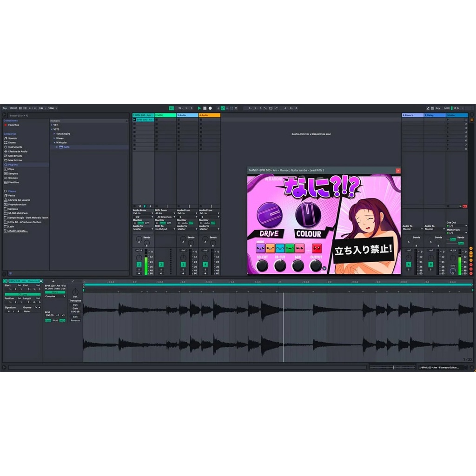The height and width of the screenshot is (476, 476).
Task: Click the LO-CUT knob in NANI
Action: pos(262,266)
